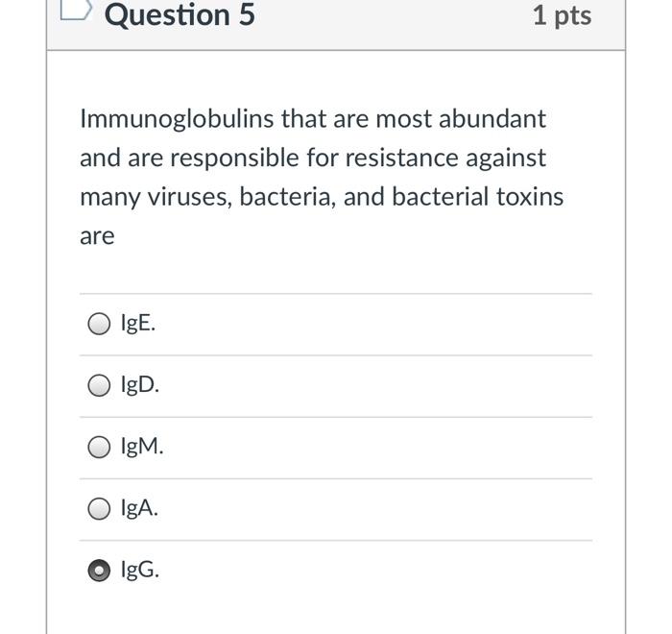Select the IgE radio button
672x634 pixels.
[x=100, y=325]
